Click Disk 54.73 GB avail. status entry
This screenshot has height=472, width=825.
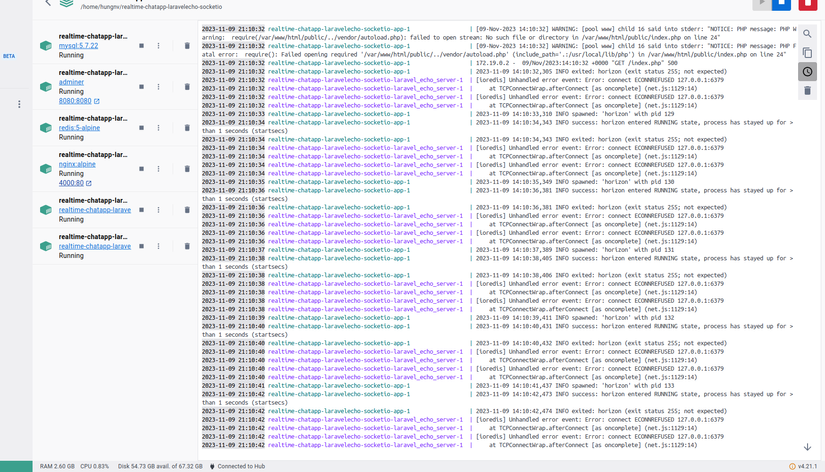160,466
